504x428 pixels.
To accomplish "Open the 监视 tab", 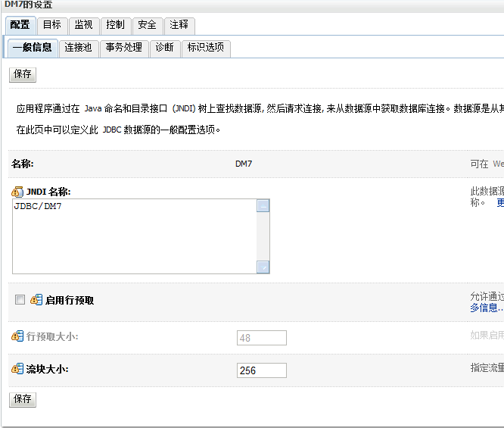I will (83, 25).
